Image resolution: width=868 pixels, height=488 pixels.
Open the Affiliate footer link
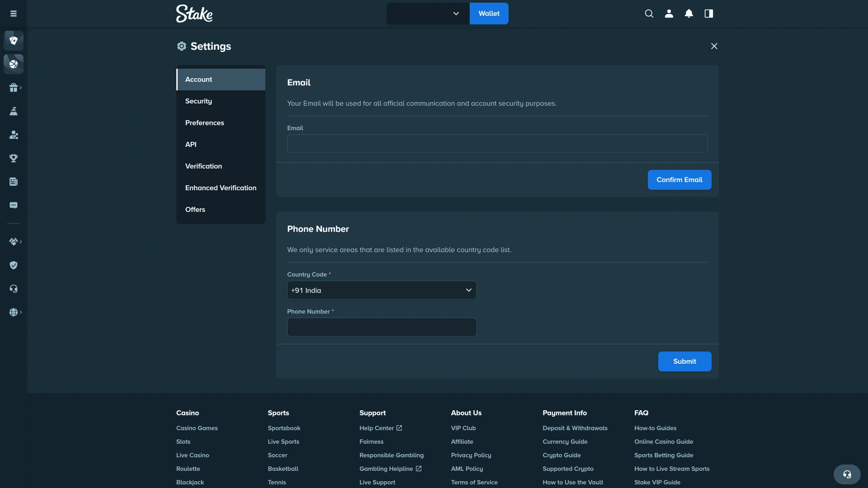[x=462, y=441]
